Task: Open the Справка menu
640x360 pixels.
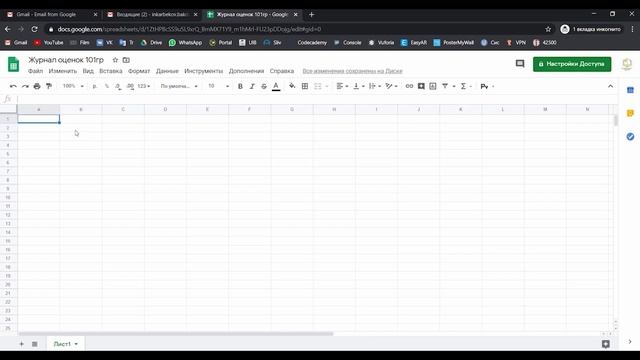Action: pos(282,71)
